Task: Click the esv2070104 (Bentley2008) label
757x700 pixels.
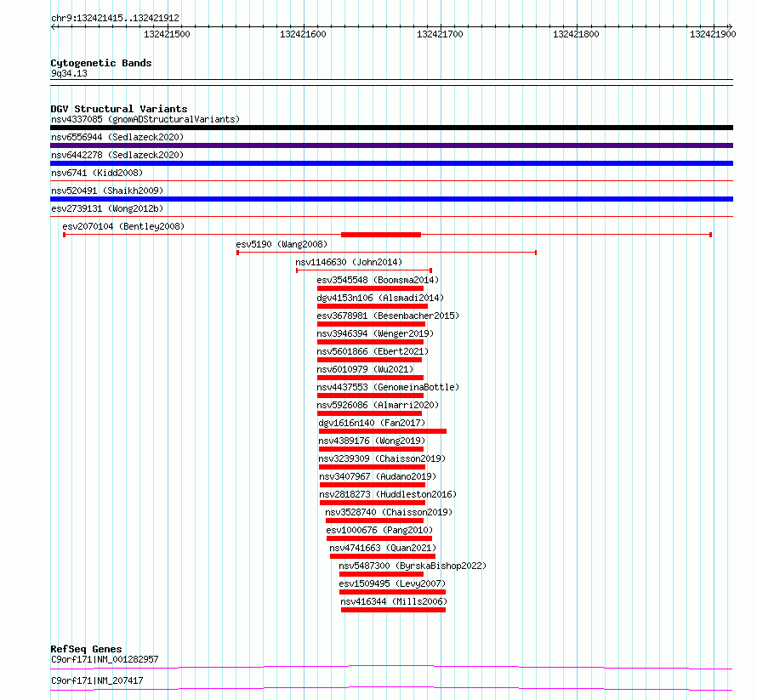Action: (123, 226)
